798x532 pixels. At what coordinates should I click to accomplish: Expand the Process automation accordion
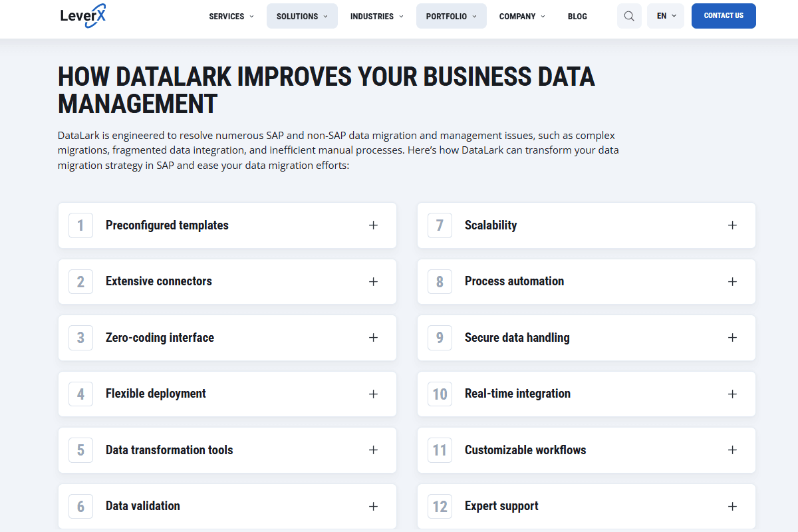[x=587, y=281]
